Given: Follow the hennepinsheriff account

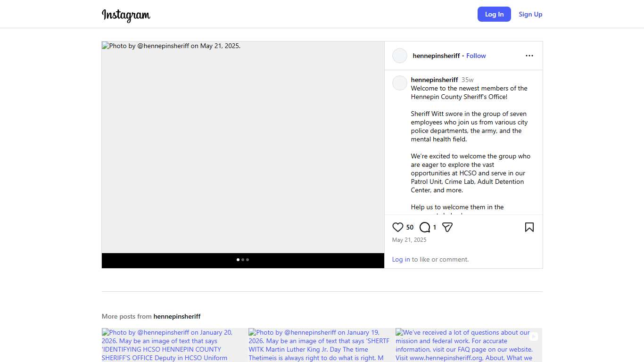Looking at the screenshot, I should (x=476, y=56).
